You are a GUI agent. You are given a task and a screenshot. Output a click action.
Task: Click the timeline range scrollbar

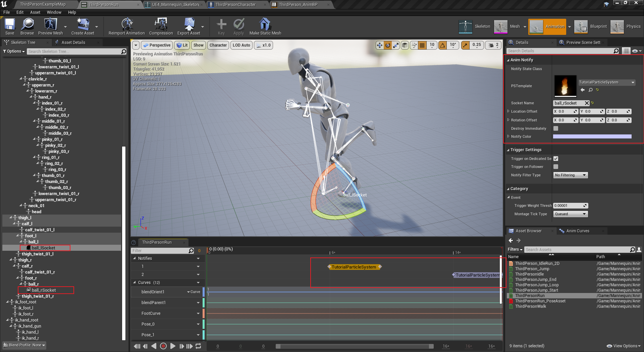[355, 346]
